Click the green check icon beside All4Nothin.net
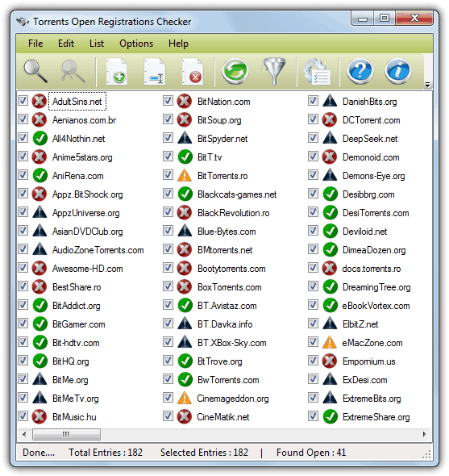Viewport: 449px width, 476px height. pos(39,139)
